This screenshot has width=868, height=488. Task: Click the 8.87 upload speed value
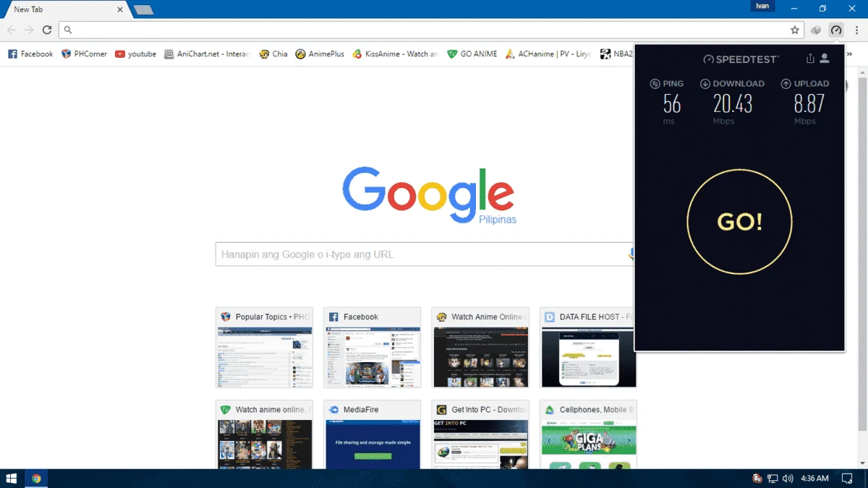809,104
